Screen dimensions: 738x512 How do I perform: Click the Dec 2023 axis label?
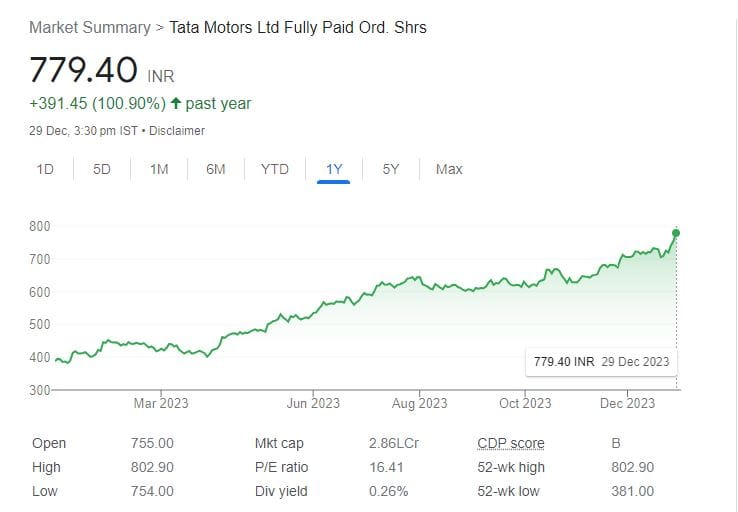(x=628, y=403)
